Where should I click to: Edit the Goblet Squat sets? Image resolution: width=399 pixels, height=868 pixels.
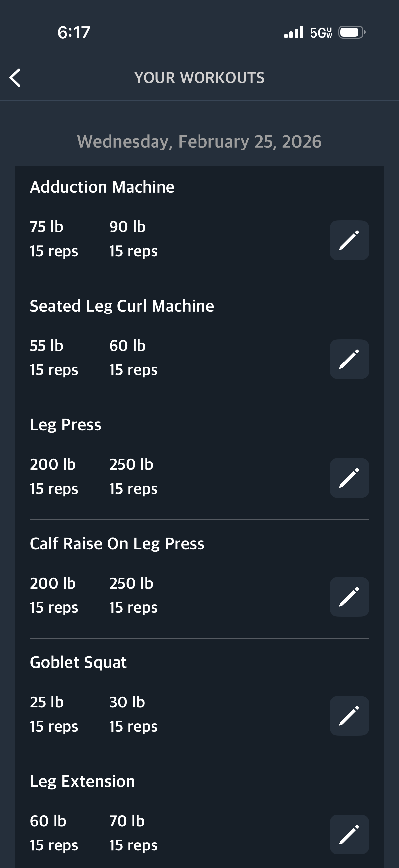coord(349,716)
